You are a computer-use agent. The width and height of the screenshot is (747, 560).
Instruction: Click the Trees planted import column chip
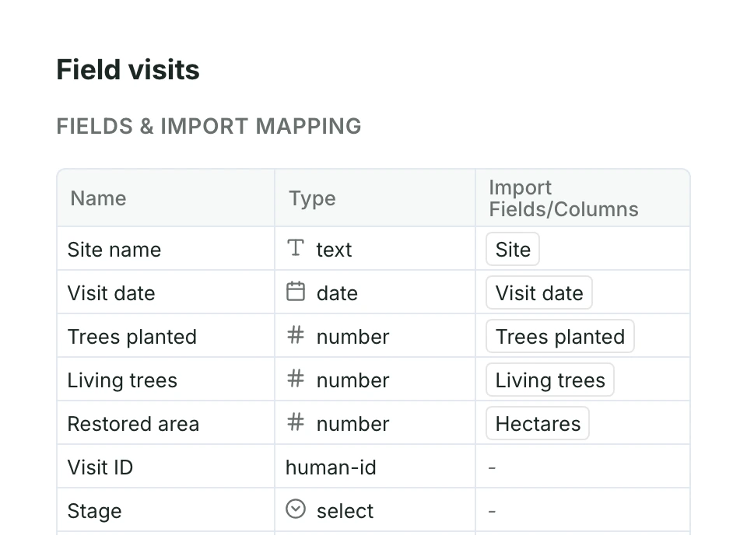tap(559, 336)
